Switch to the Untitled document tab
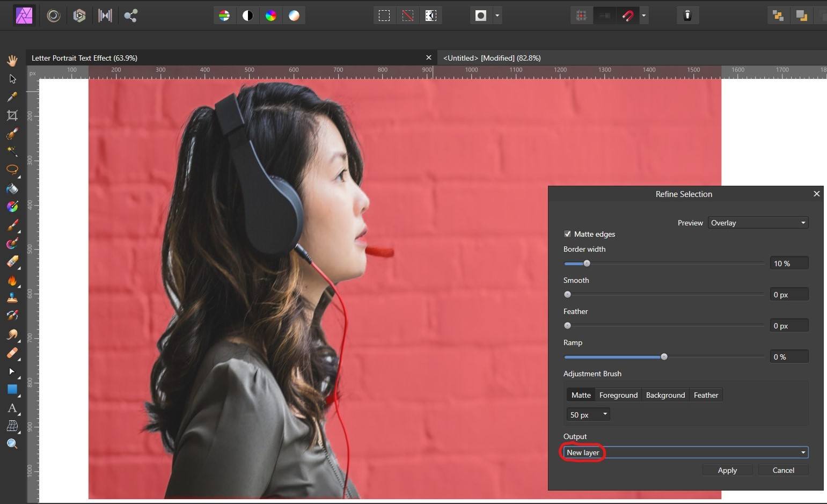The width and height of the screenshot is (827, 504). tap(492, 57)
